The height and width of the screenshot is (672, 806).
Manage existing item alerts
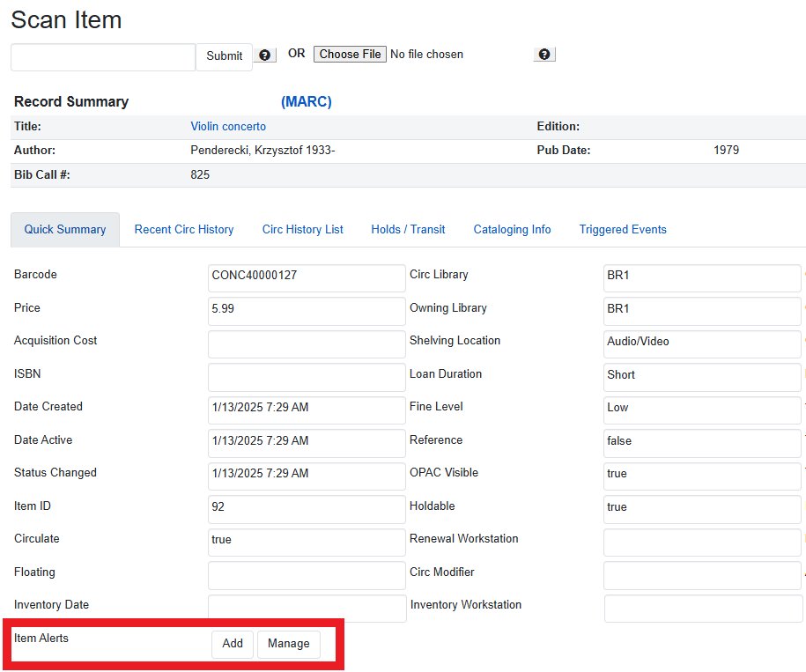(x=289, y=644)
